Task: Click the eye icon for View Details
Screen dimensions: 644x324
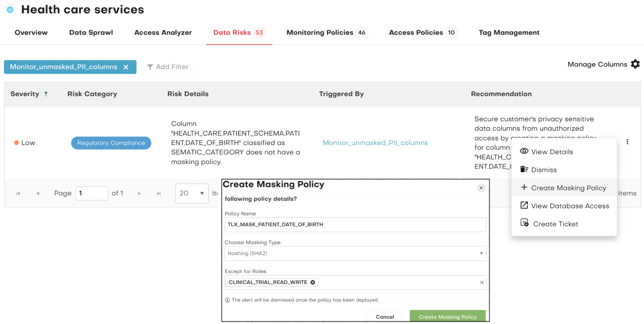Action: click(524, 151)
